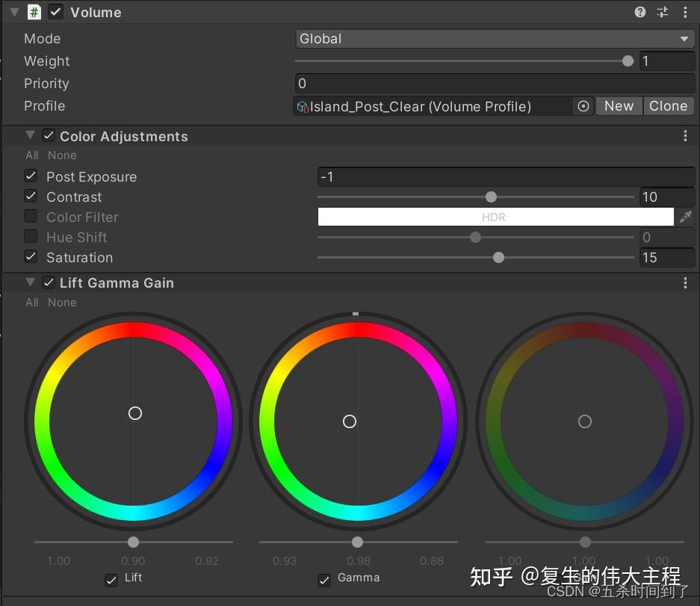Click the help icon on the Volume header
Image resolution: width=700 pixels, height=606 pixels.
pyautogui.click(x=640, y=12)
